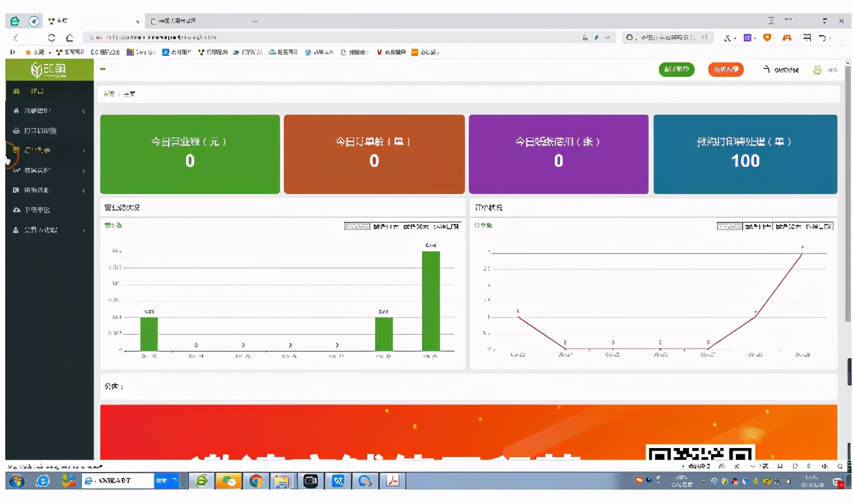853x504 pixels.
Task: Open WeChat from the taskbar
Action: 229,481
